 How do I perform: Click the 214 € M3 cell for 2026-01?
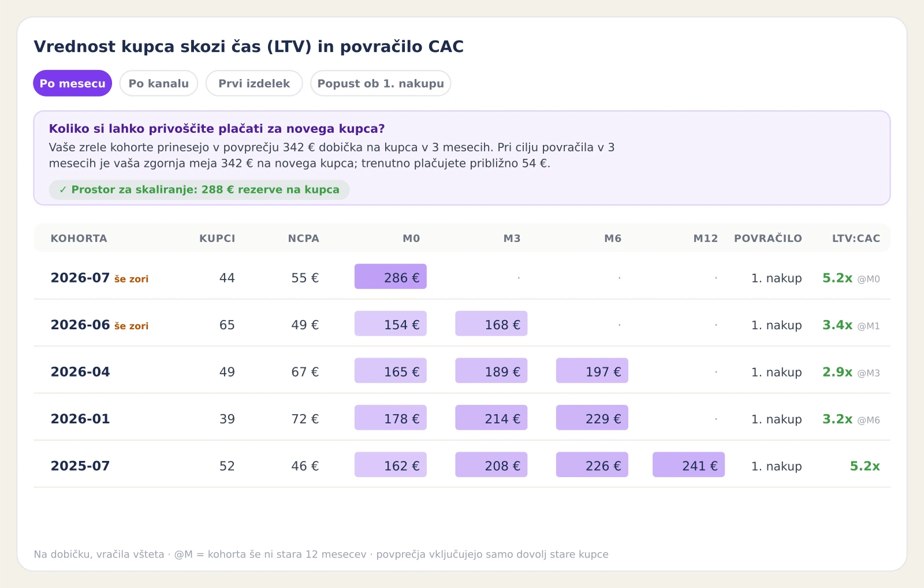pyautogui.click(x=491, y=418)
